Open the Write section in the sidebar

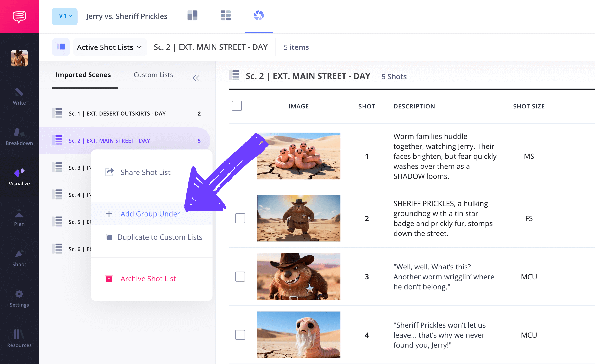click(19, 96)
